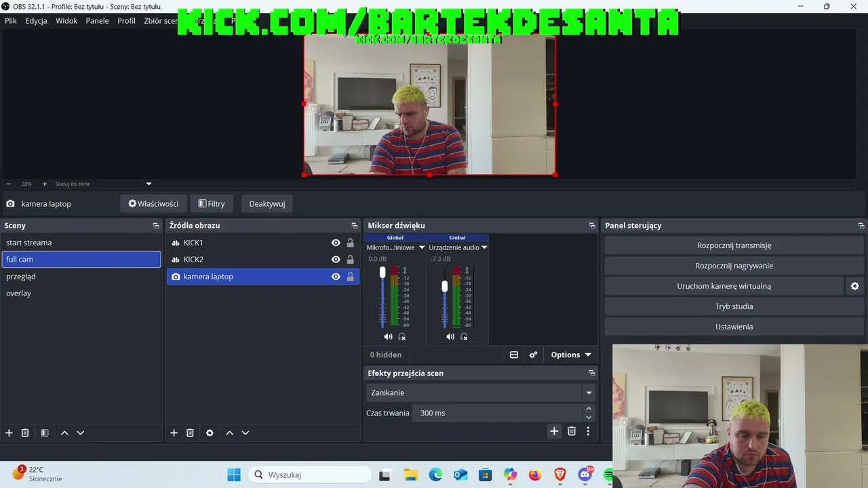
Task: Click the transition duration field '300 ms'
Action: coord(496,413)
